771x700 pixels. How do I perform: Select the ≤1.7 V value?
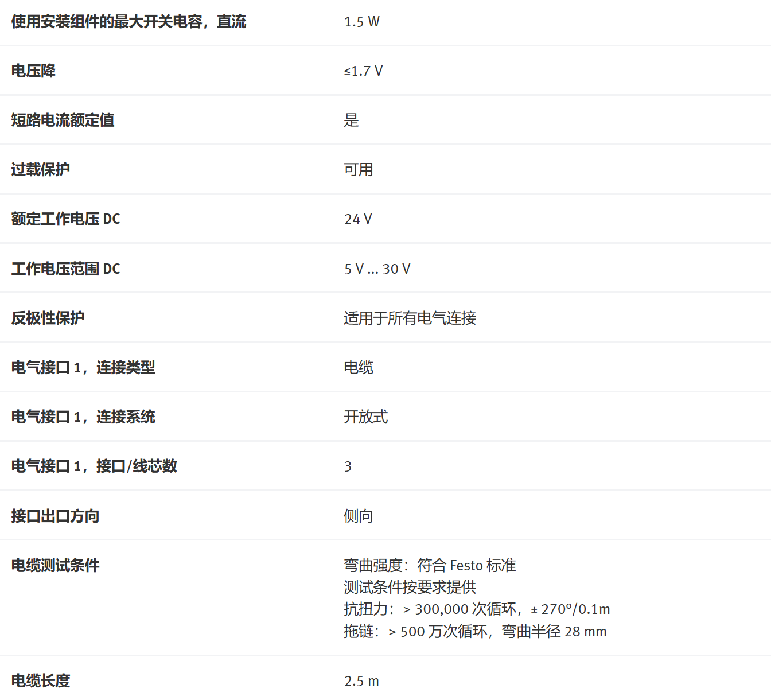point(363,71)
